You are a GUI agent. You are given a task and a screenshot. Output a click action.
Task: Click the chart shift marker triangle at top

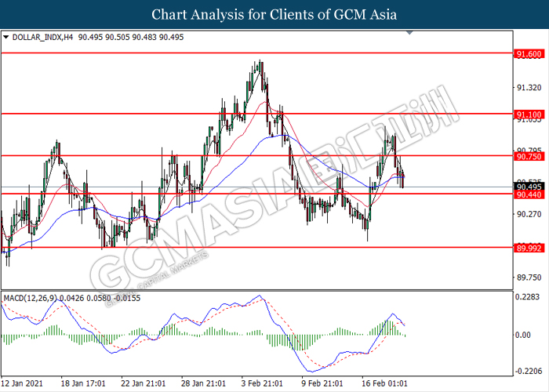pyautogui.click(x=409, y=33)
